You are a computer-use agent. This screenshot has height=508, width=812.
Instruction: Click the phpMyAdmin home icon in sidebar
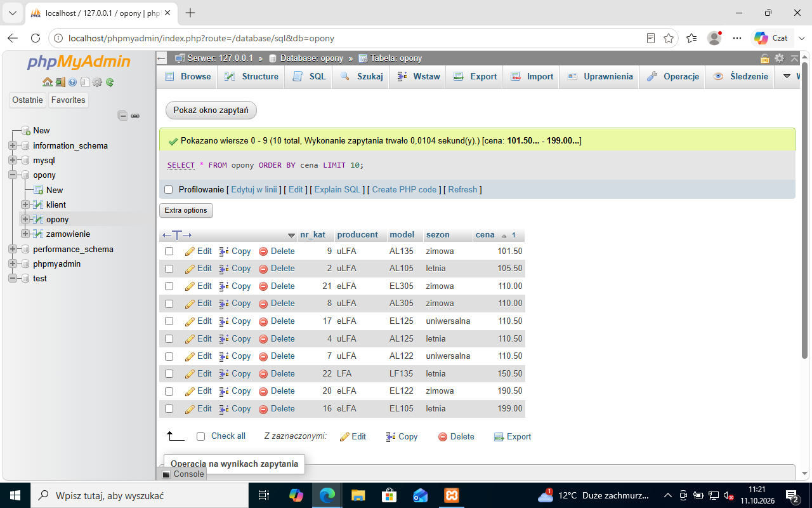pyautogui.click(x=48, y=82)
